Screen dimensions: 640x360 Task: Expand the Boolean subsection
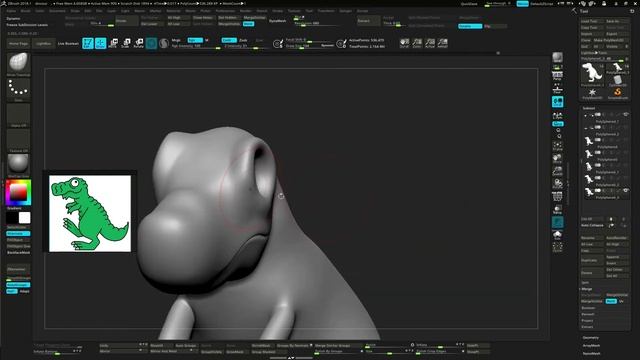[x=588, y=308]
